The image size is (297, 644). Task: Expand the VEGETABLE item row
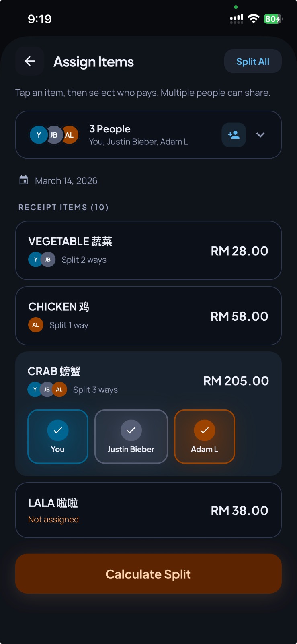(148, 250)
